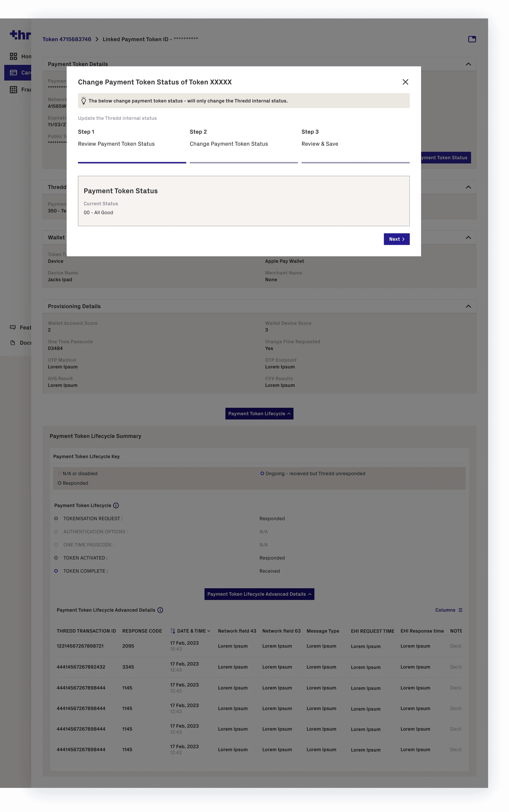Collapse the Wallet section

[x=468, y=237]
